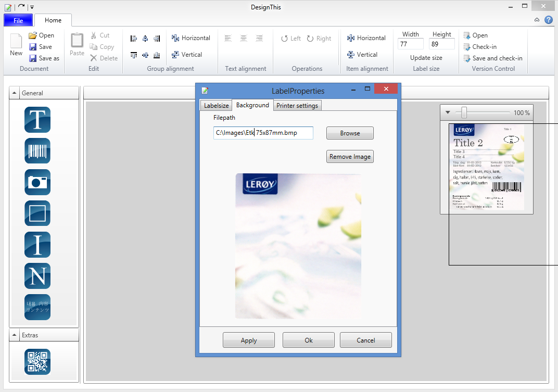Select the QR code tool icon

click(37, 362)
